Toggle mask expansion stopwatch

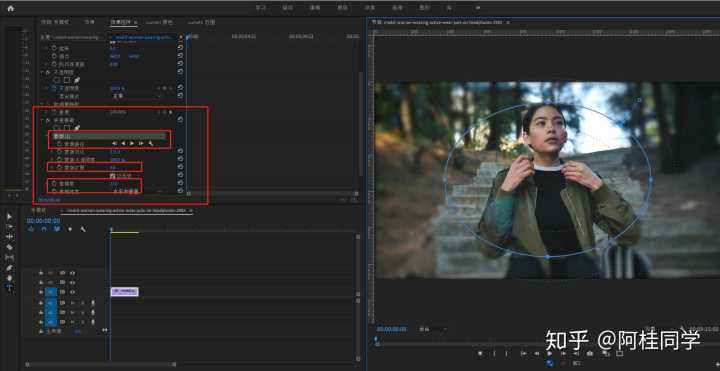(x=59, y=168)
